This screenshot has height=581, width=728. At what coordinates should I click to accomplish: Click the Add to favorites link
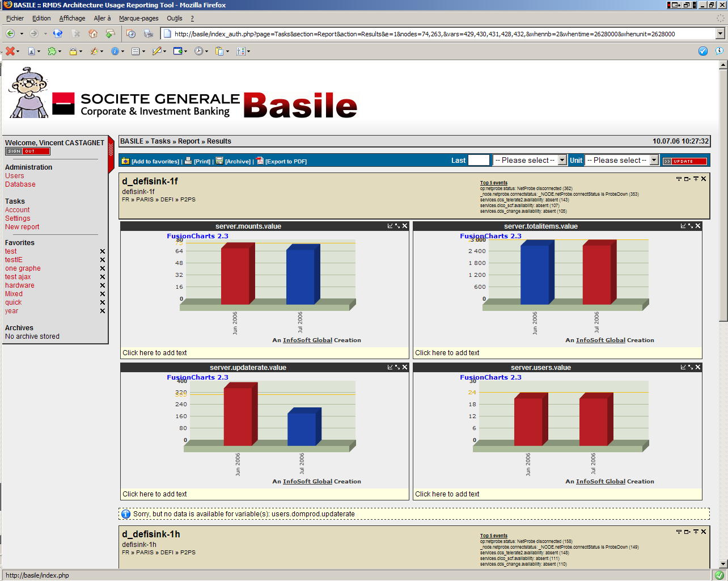click(155, 162)
